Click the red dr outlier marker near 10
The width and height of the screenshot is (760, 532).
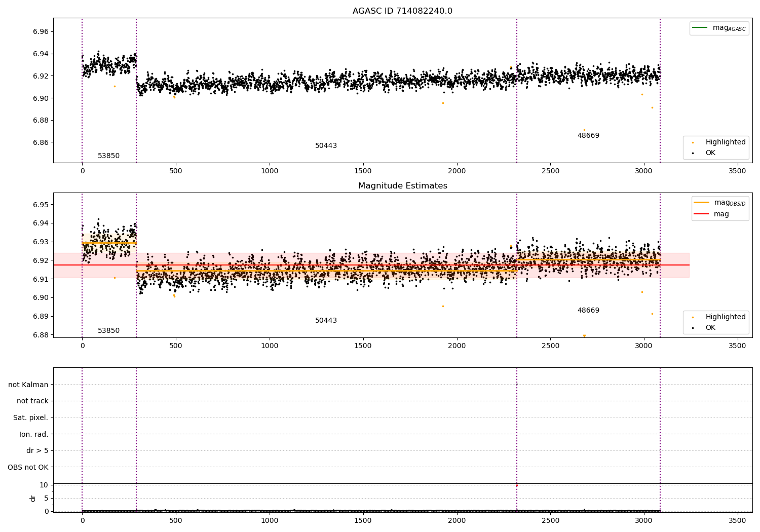(x=517, y=485)
